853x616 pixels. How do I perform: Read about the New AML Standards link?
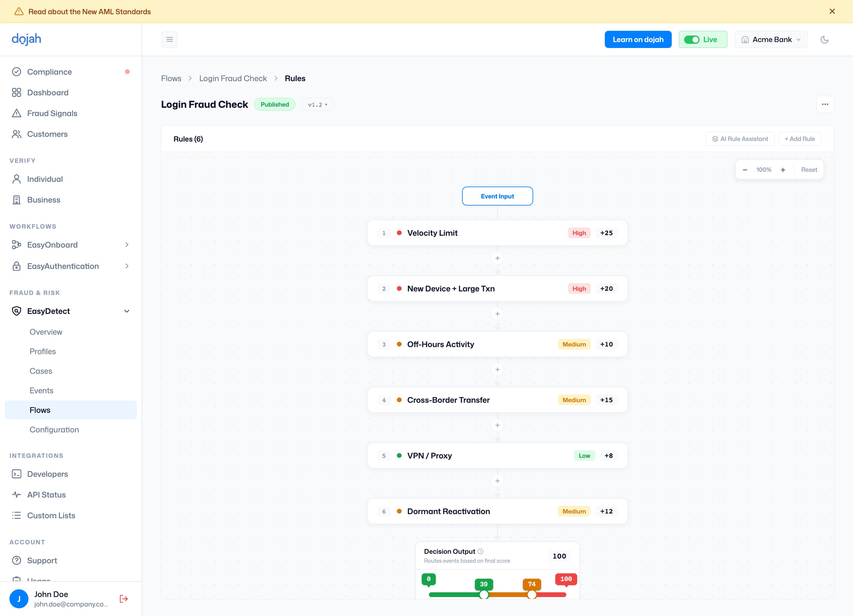(89, 12)
